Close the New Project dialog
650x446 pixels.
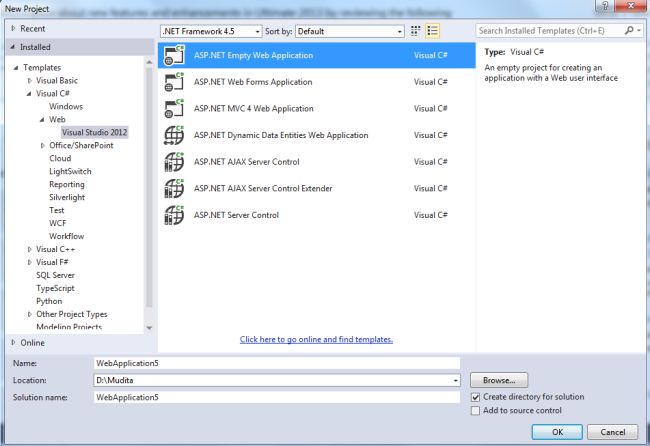click(x=631, y=6)
